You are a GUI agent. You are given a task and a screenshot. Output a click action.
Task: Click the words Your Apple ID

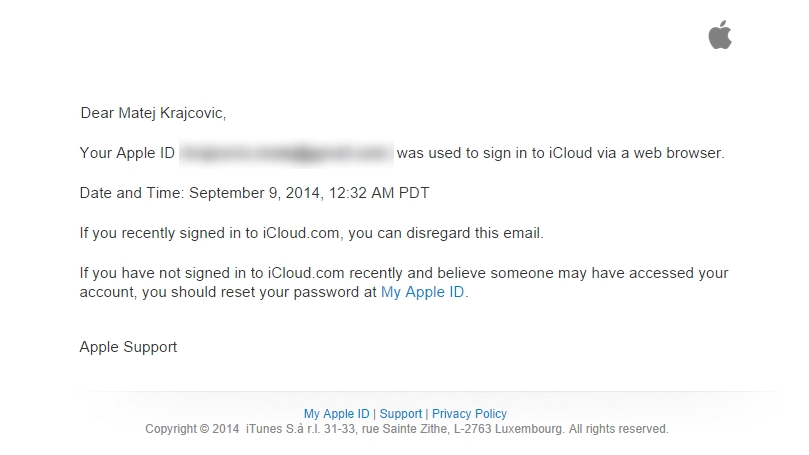point(127,154)
